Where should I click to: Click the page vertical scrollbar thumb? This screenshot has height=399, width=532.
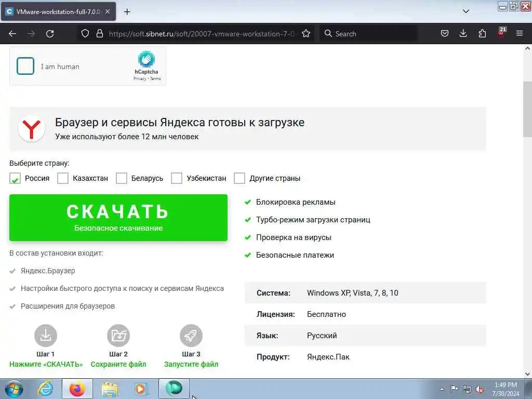coord(528,109)
